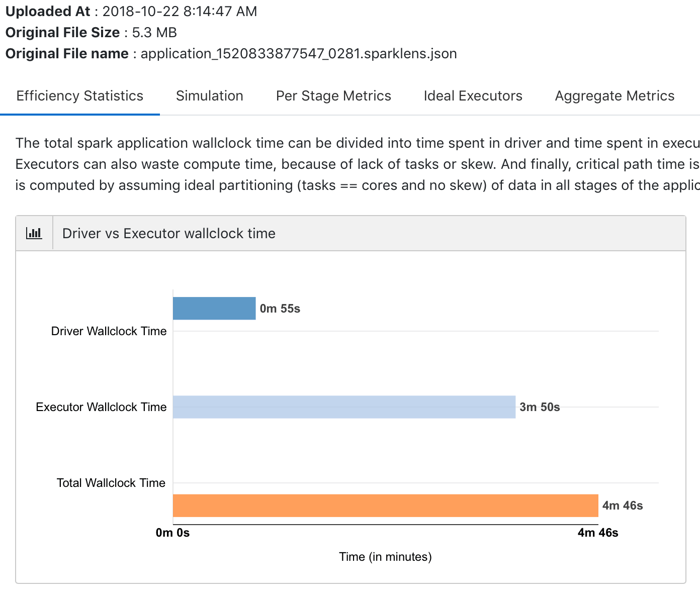Click the Driver Wallclock Time axis label
This screenshot has height=603, width=700.
[x=109, y=331]
